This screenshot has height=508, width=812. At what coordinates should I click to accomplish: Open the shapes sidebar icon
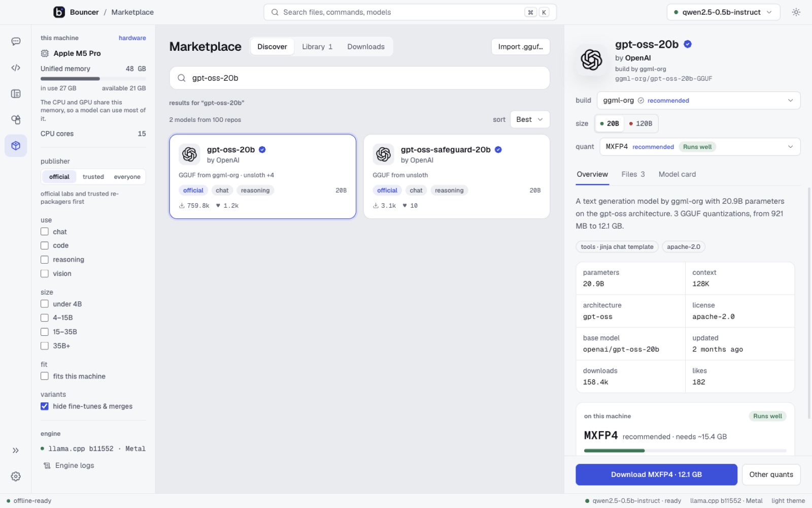[16, 119]
